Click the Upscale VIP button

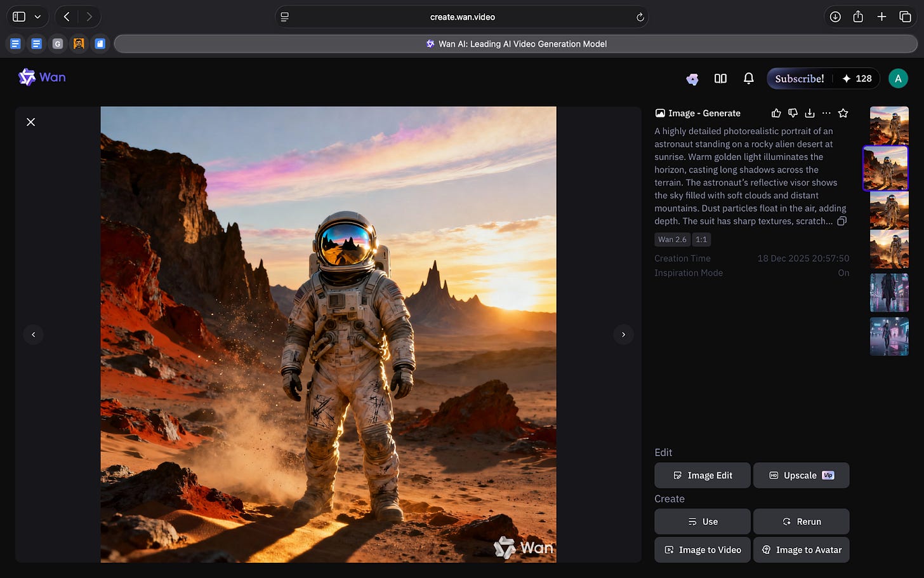pos(801,475)
